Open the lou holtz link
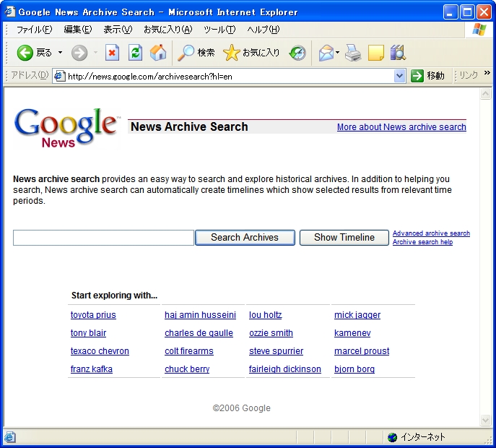Screen dimensions: 496x448 click(266, 315)
